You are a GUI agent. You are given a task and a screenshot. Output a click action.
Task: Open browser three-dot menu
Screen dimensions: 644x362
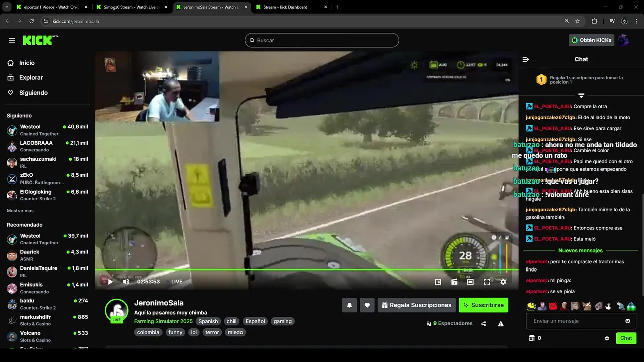tap(636, 21)
